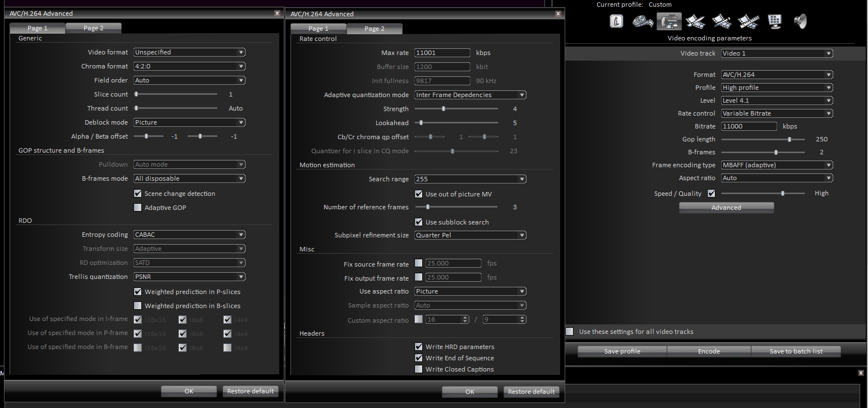Click the film reel source icon
The height and width of the screenshot is (408, 868).
coord(643,21)
